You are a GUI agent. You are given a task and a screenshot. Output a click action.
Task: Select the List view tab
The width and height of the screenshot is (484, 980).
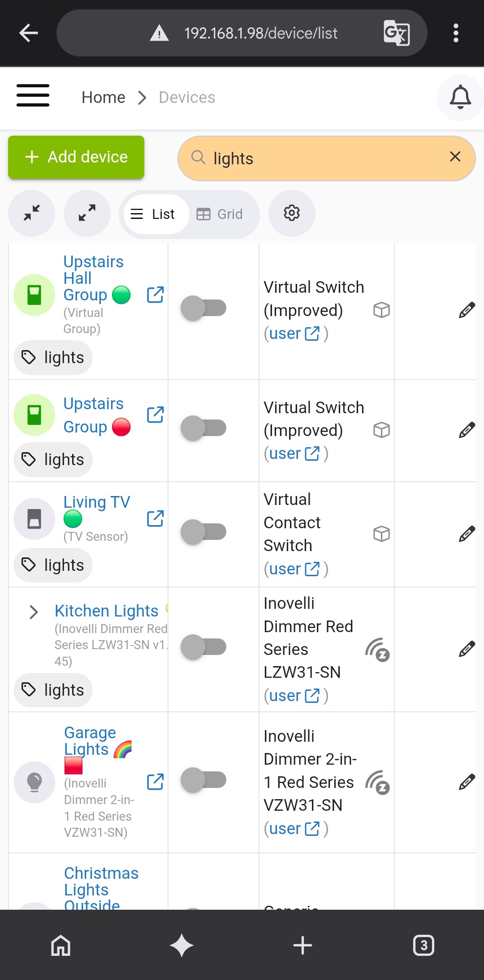tap(153, 214)
